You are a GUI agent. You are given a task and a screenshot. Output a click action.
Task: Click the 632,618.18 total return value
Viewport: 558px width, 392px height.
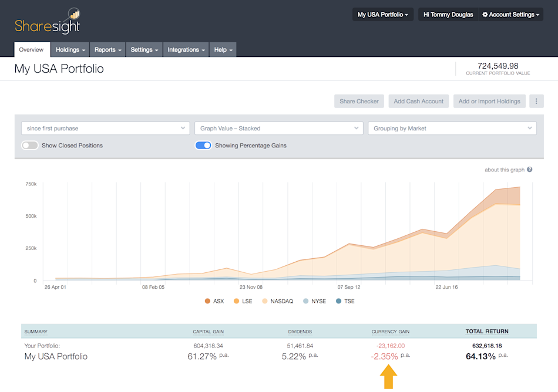[x=487, y=346]
